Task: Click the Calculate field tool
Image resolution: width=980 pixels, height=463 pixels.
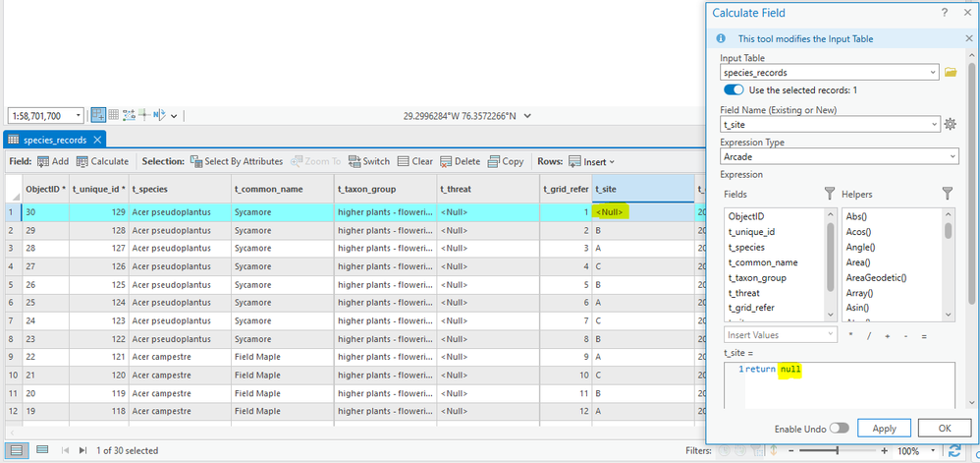Action: point(102,161)
